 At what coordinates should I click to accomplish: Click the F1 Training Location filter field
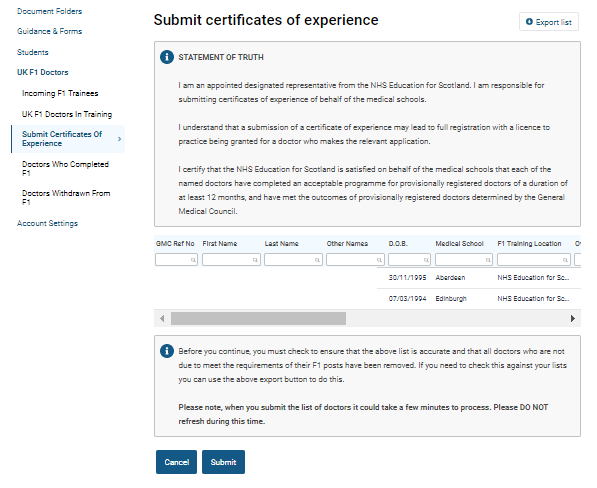tap(534, 260)
